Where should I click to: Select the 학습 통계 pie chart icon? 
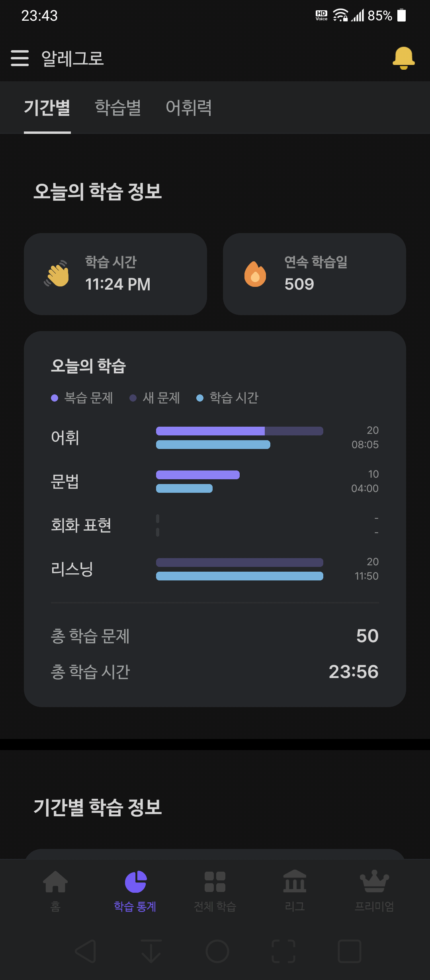tap(136, 882)
